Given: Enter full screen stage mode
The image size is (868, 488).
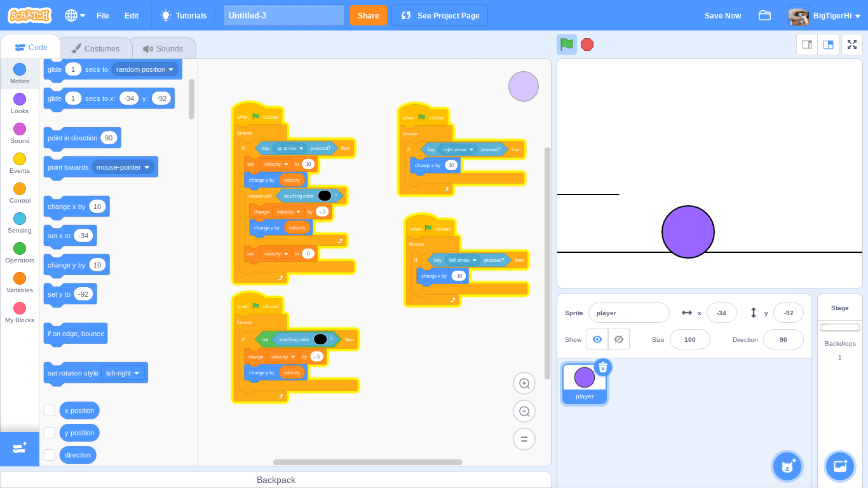Looking at the screenshot, I should coord(851,44).
